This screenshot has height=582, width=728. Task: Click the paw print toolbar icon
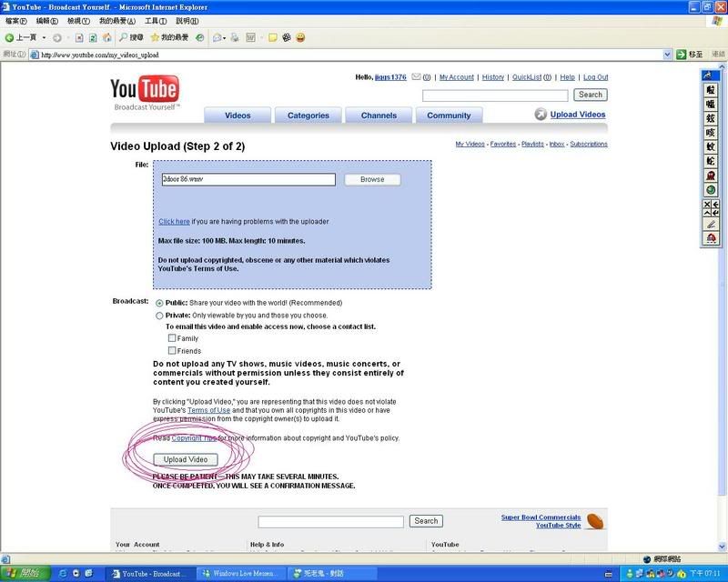coord(287,38)
